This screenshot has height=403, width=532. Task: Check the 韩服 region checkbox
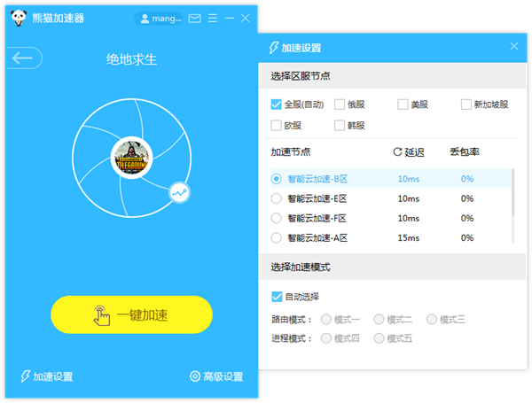[x=340, y=126]
